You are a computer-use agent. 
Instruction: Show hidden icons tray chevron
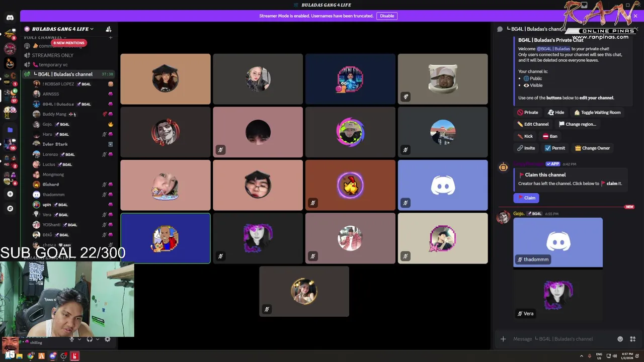[x=582, y=356]
